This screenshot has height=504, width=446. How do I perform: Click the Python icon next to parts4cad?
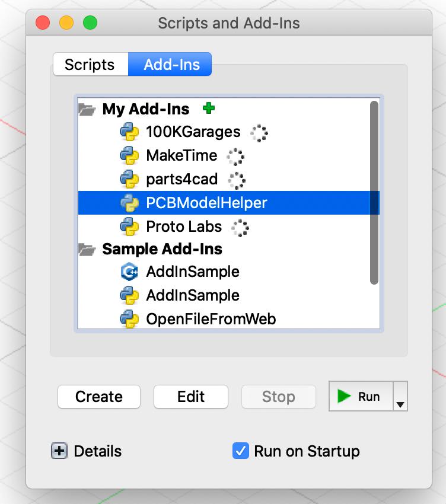point(129,179)
